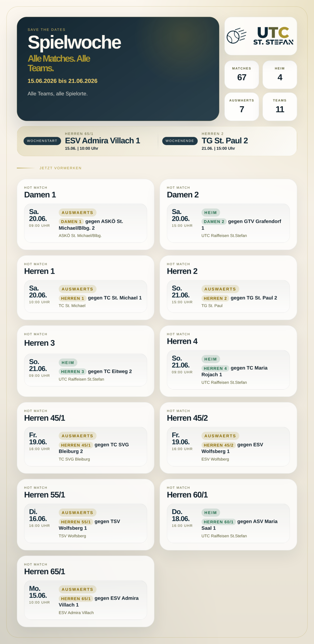314x644 pixels.
Task: Click the Herren 1 team pill
Action: pyautogui.click(x=72, y=298)
